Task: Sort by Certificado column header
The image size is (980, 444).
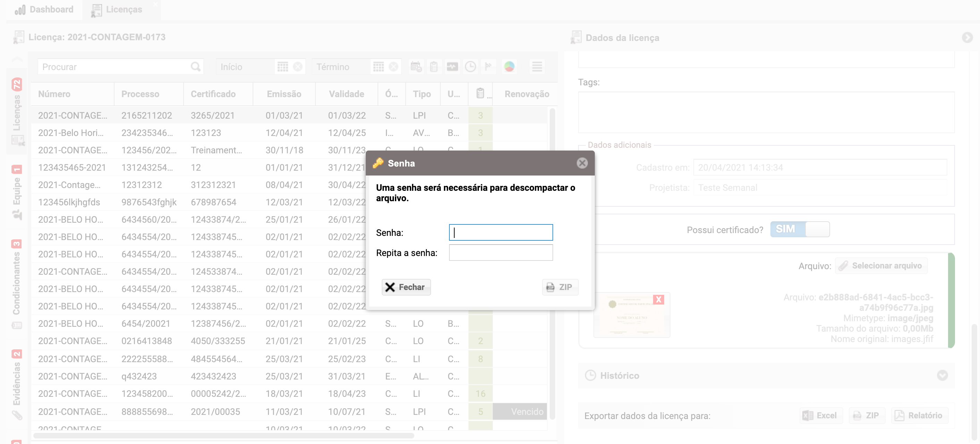Action: point(218,94)
